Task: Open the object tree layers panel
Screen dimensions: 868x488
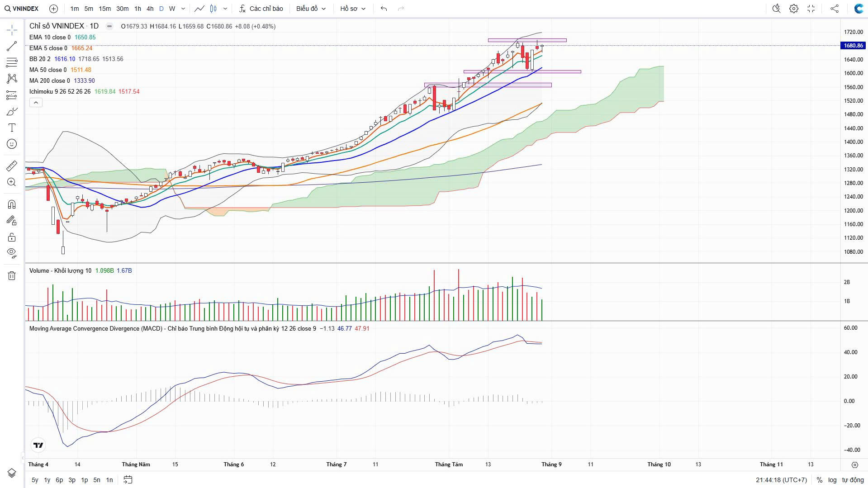Action: 12,473
